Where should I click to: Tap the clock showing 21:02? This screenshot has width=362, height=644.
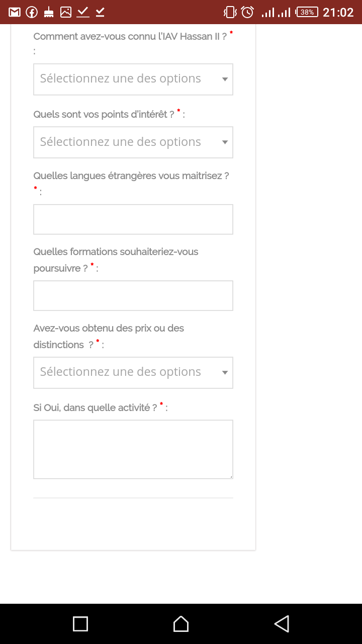tap(338, 12)
